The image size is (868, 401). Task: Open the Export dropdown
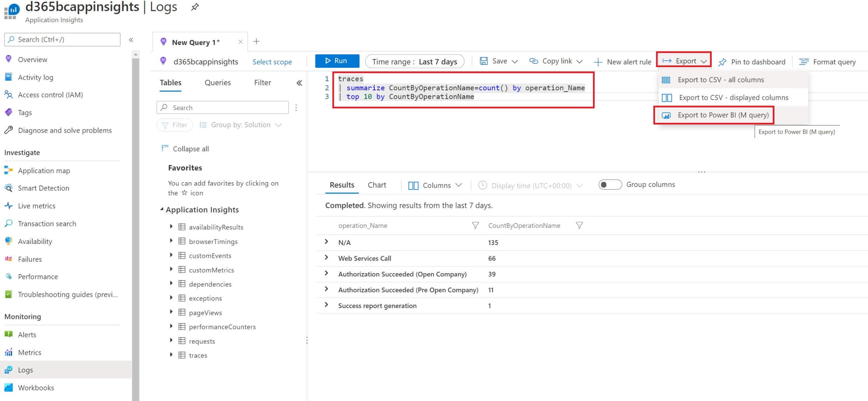(684, 61)
